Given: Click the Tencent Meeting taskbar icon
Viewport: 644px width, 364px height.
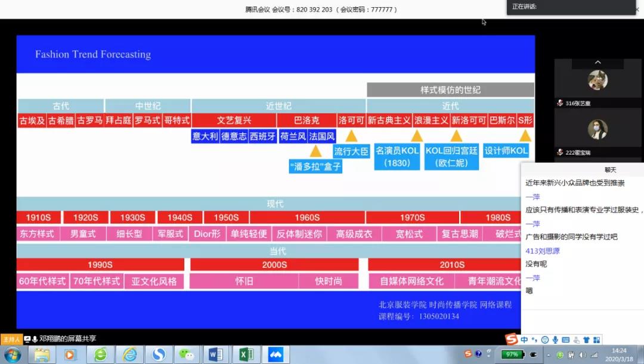Looking at the screenshot, I should point(275,354).
